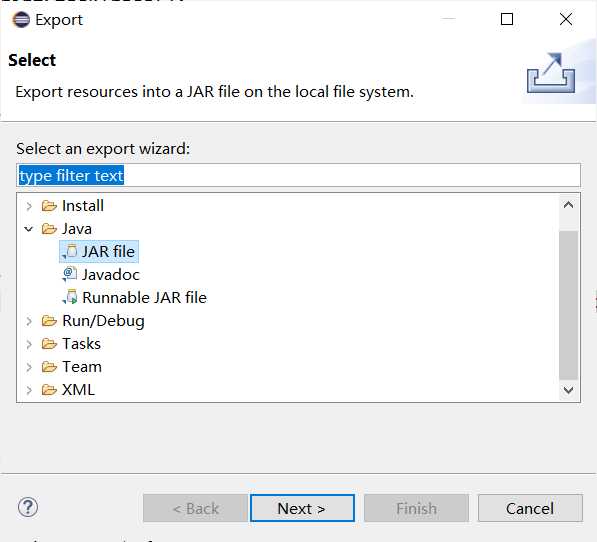Click the Eclipse logo in the title bar
The width and height of the screenshot is (597, 542).
pos(21,19)
